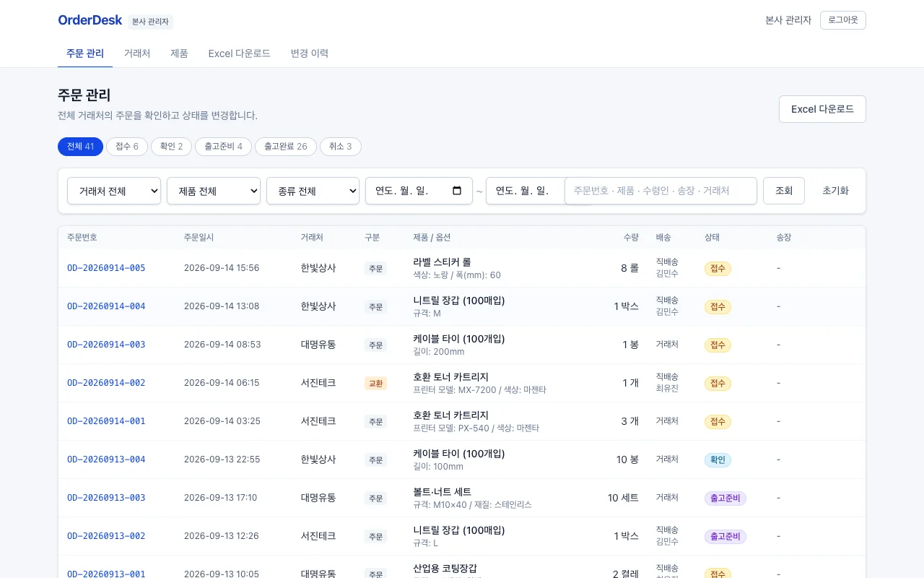Image resolution: width=924 pixels, height=578 pixels.
Task: Click recipient 최유진 in OD-20260914-002 row
Action: pos(667,389)
